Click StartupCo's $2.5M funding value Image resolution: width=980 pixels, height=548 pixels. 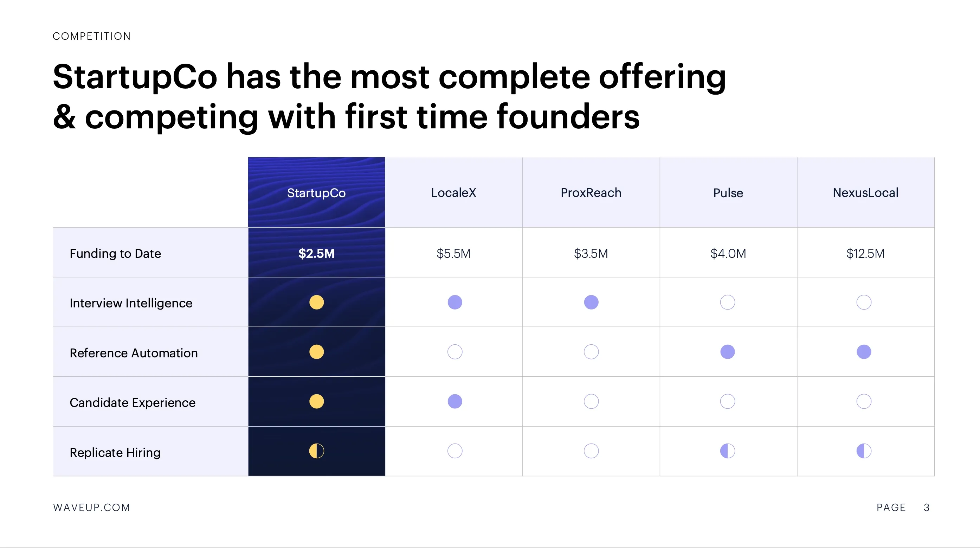(x=316, y=254)
